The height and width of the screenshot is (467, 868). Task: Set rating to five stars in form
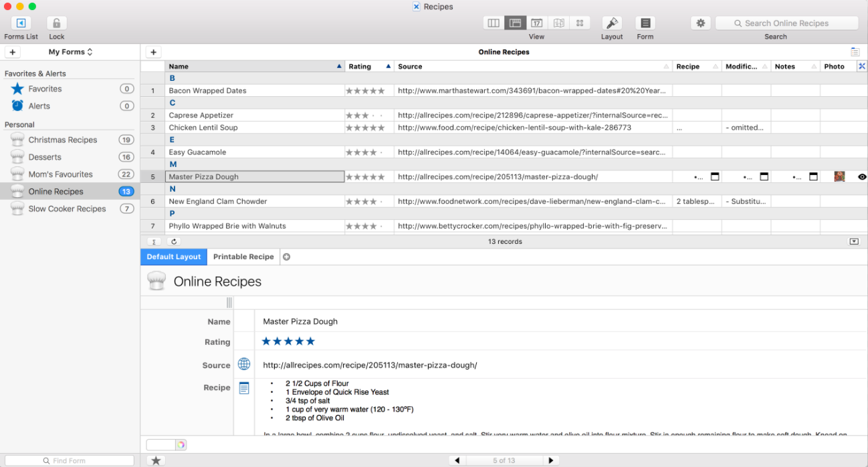310,341
